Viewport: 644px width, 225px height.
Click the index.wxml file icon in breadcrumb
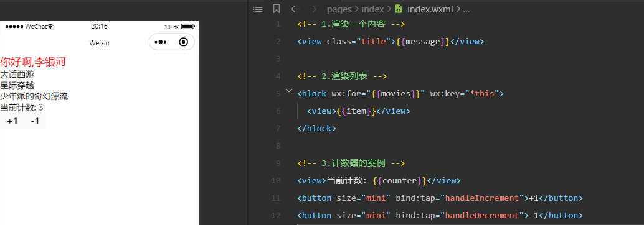point(399,9)
